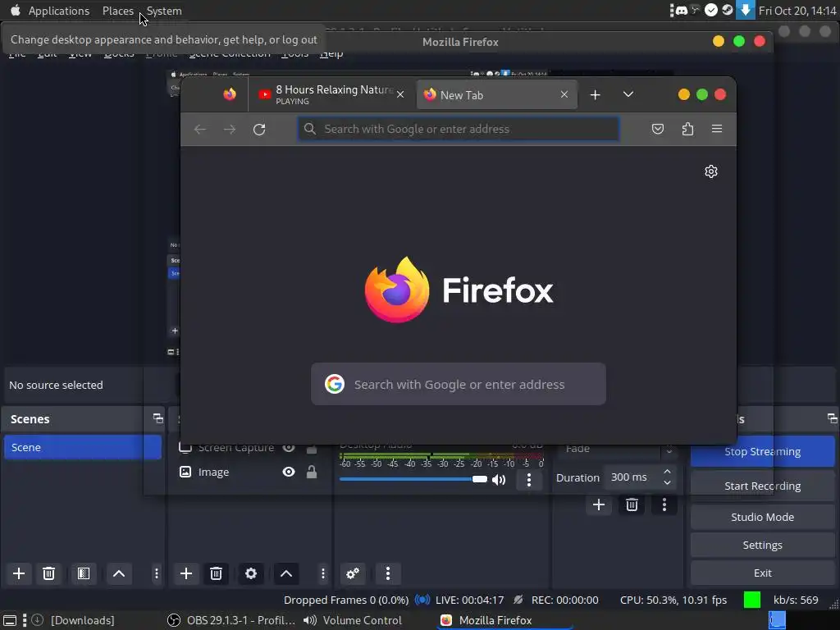Open the Firefox View pinned icon
This screenshot has height=630, width=840.
[230, 94]
